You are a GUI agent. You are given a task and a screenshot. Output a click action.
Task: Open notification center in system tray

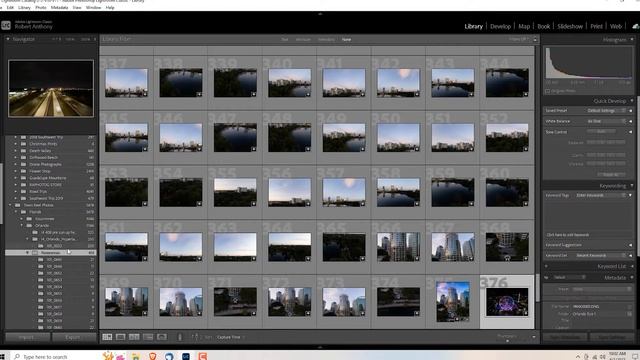pos(635,356)
